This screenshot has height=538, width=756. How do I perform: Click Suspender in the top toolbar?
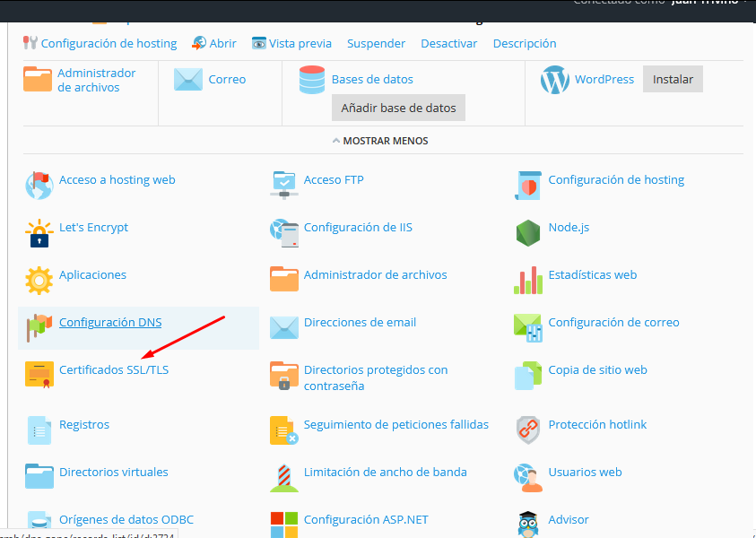click(x=376, y=43)
